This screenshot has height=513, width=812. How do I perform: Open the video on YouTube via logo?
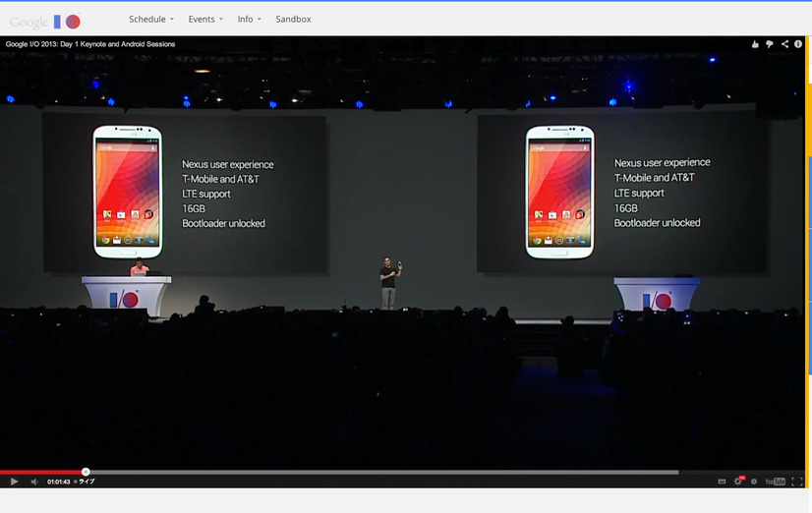[776, 482]
